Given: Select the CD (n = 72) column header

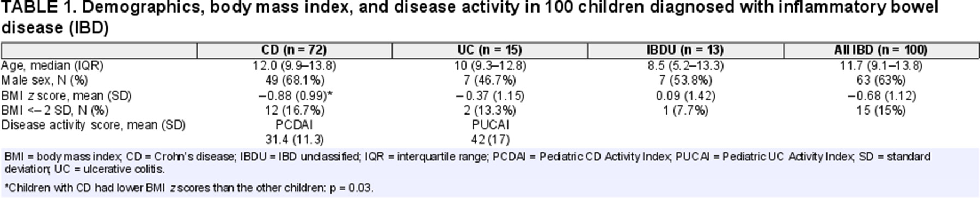Looking at the screenshot, I should tap(294, 50).
